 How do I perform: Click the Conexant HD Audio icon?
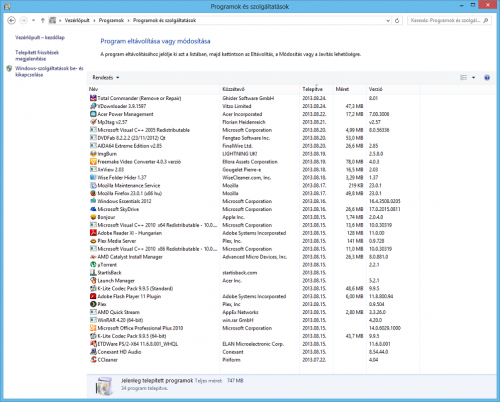(x=93, y=352)
